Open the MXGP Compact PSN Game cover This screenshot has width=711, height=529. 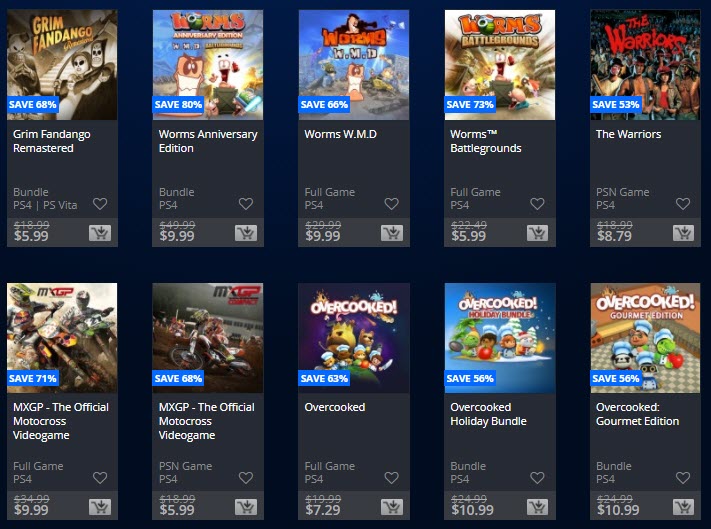point(208,338)
